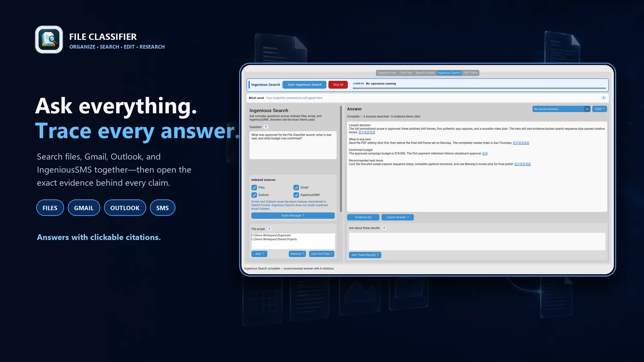Click the red Stop All button
This screenshot has width=644, height=362.
[338, 85]
